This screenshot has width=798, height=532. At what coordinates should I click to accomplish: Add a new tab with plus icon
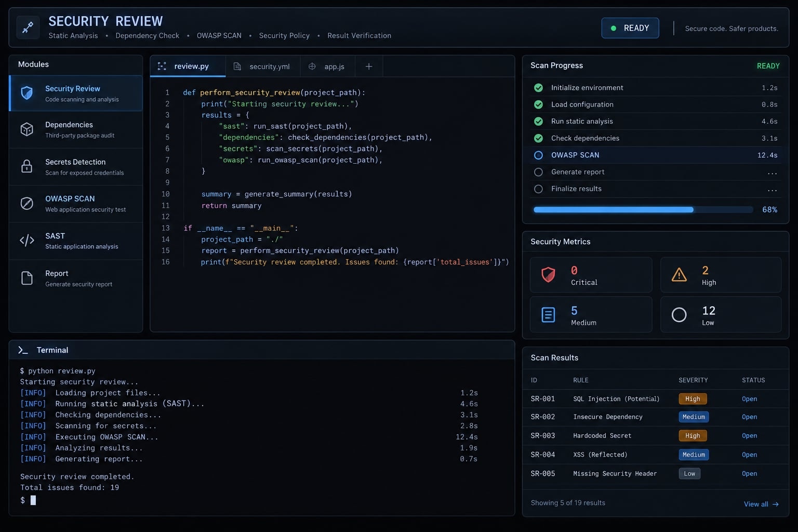pyautogui.click(x=369, y=66)
